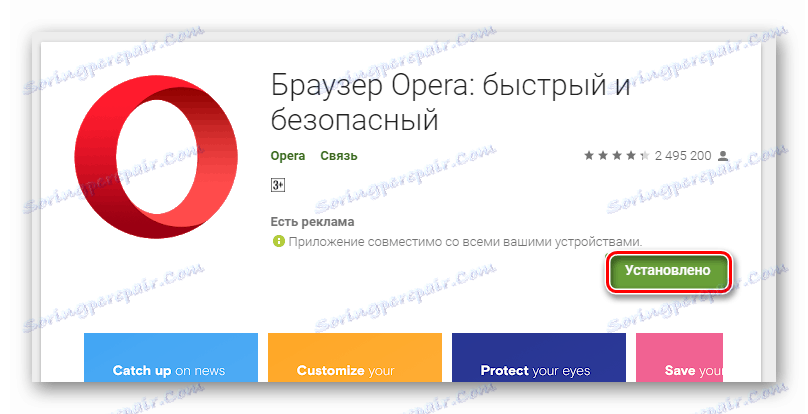Click the person icon next to 2 495 200

(x=723, y=156)
